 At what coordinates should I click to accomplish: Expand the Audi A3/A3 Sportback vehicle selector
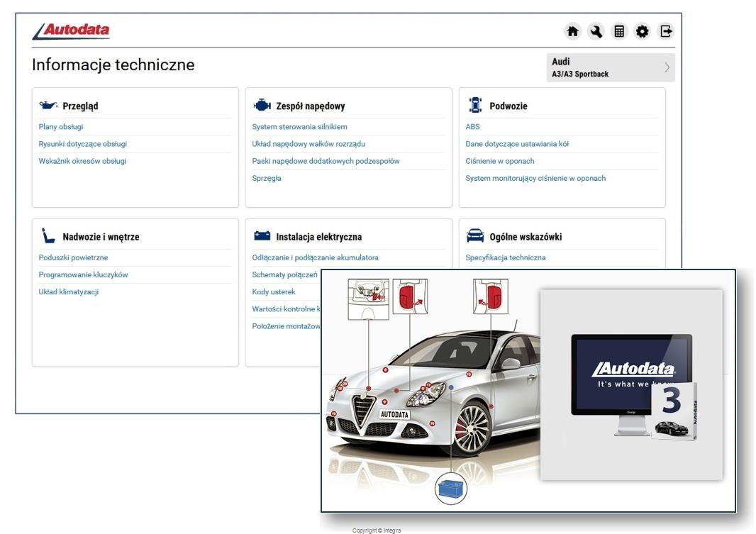click(x=611, y=67)
